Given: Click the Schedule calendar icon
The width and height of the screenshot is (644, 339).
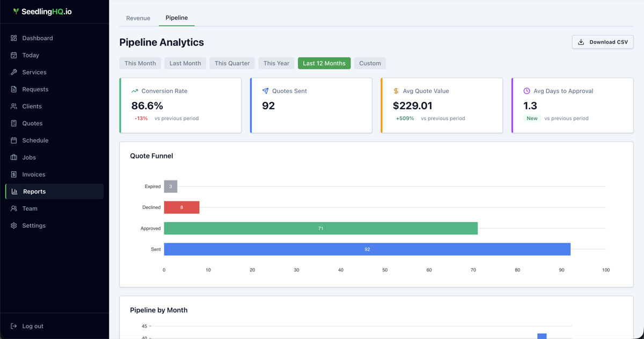Looking at the screenshot, I should click(x=13, y=140).
